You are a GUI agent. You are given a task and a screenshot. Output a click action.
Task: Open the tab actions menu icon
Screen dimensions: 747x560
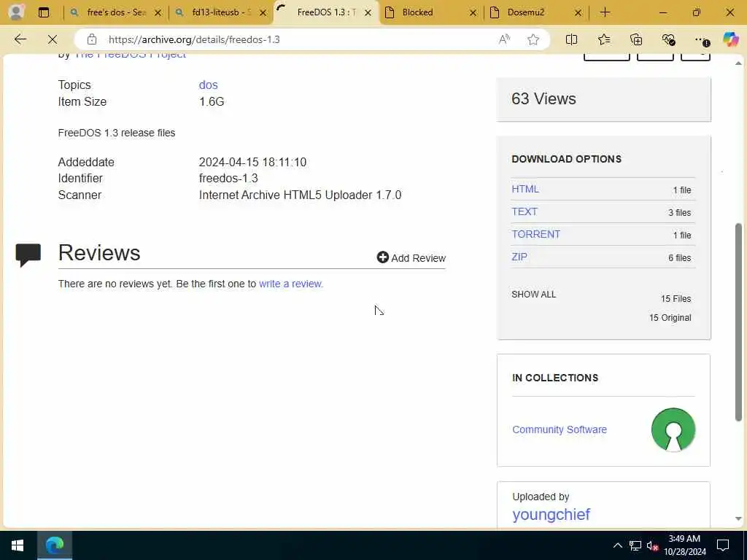[44, 12]
